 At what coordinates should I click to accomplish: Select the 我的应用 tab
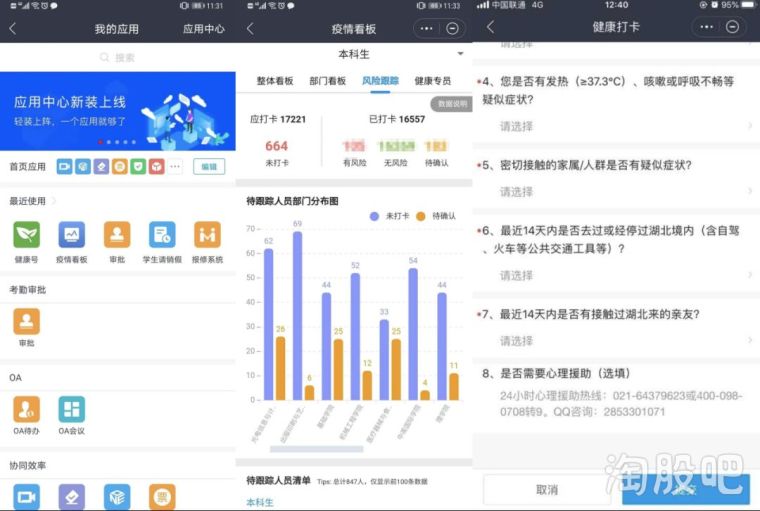tap(116, 29)
